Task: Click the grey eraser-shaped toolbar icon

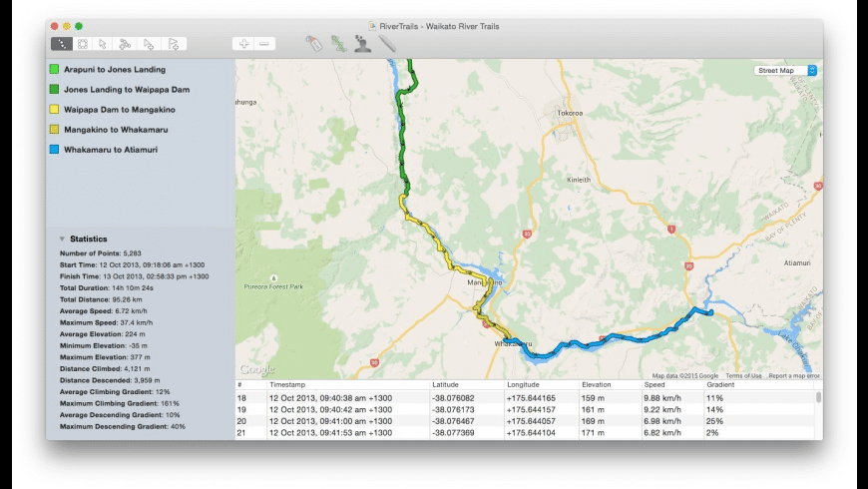Action: click(387, 44)
